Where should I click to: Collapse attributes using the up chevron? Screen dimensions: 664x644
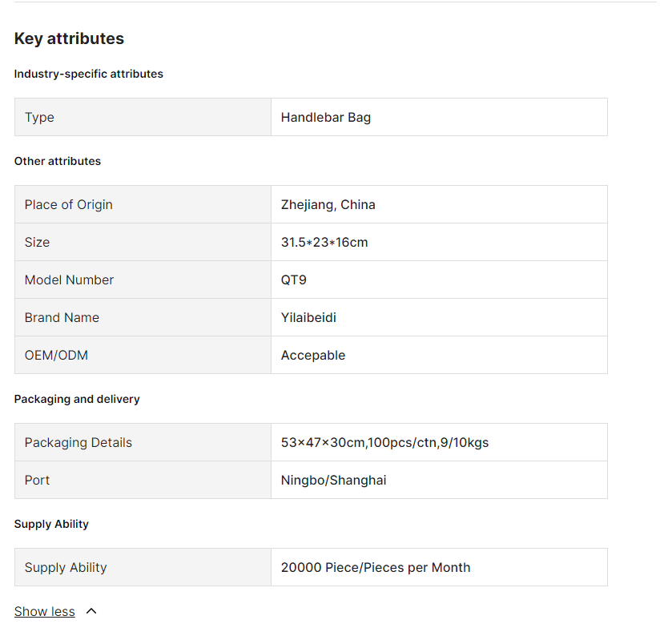coord(91,611)
